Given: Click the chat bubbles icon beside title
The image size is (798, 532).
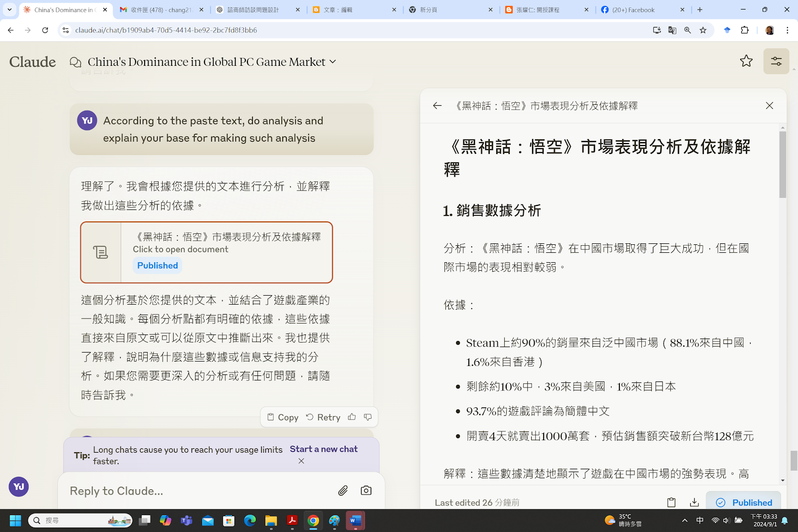Looking at the screenshot, I should click(x=75, y=62).
